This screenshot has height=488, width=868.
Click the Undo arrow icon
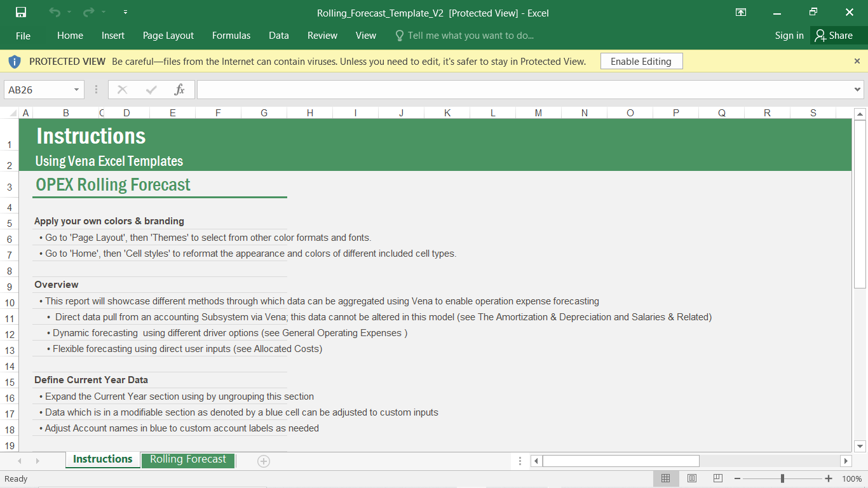point(55,12)
